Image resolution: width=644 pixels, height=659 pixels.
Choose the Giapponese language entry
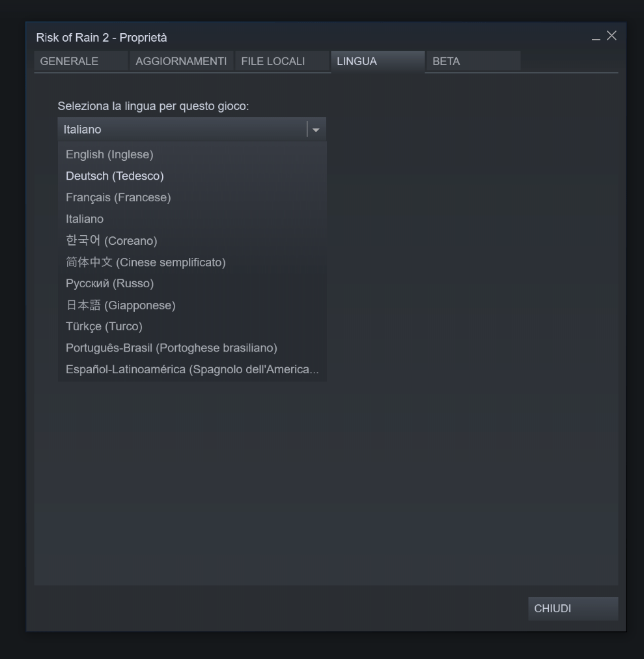coord(192,305)
